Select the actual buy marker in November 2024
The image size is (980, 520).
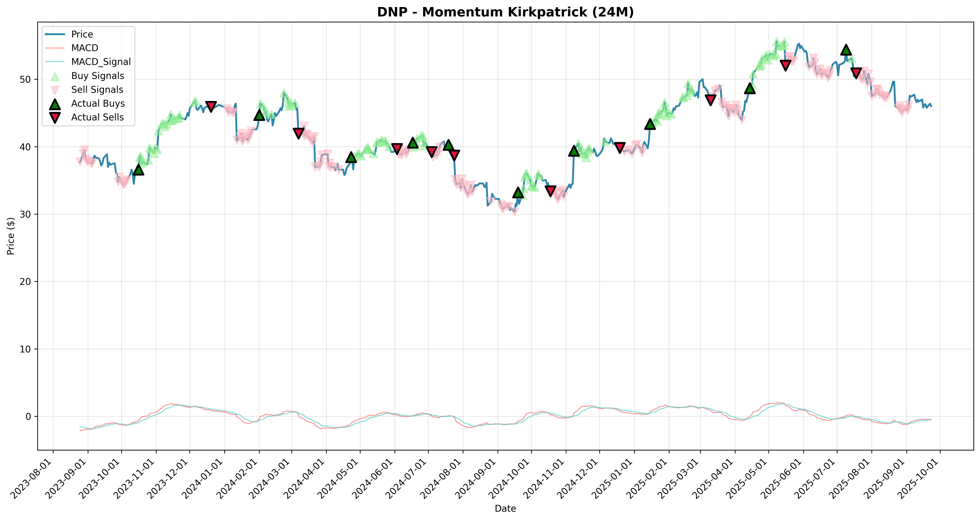[574, 151]
